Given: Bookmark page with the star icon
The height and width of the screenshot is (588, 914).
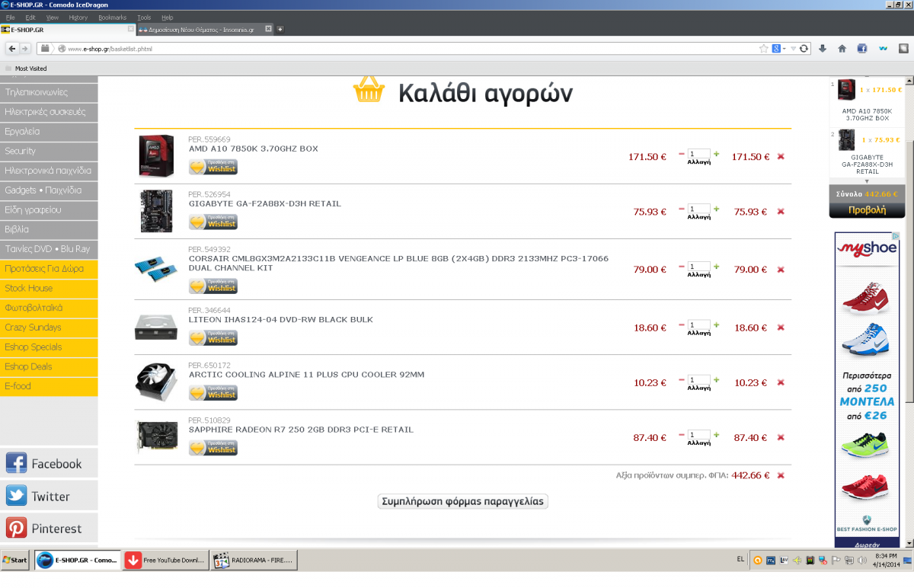Looking at the screenshot, I should [x=763, y=48].
